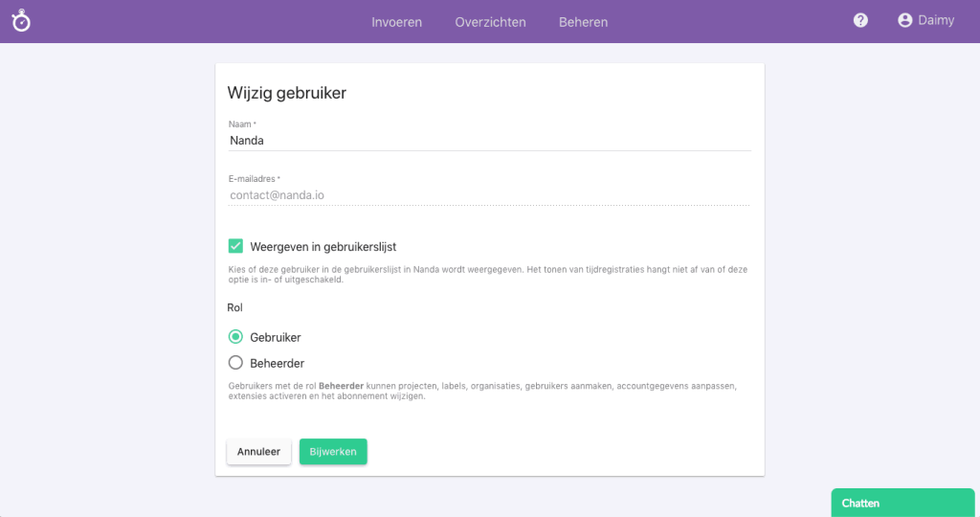Focus the Naam input field
The width and height of the screenshot is (980, 517).
click(489, 140)
